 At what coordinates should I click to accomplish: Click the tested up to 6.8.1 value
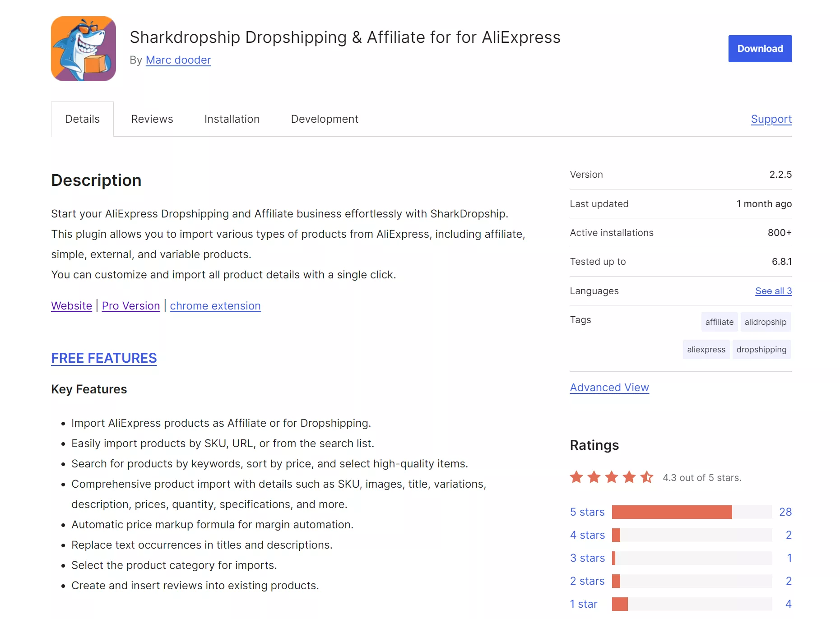782,262
